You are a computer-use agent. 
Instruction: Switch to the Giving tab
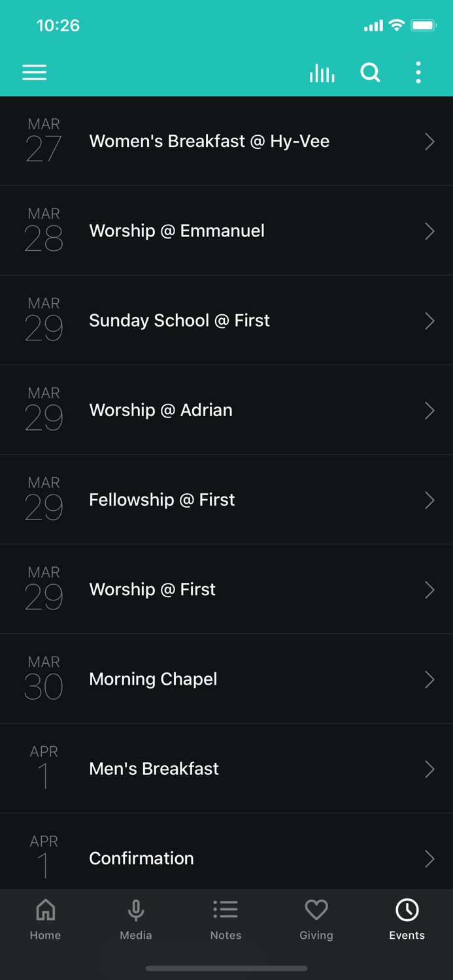point(316,918)
